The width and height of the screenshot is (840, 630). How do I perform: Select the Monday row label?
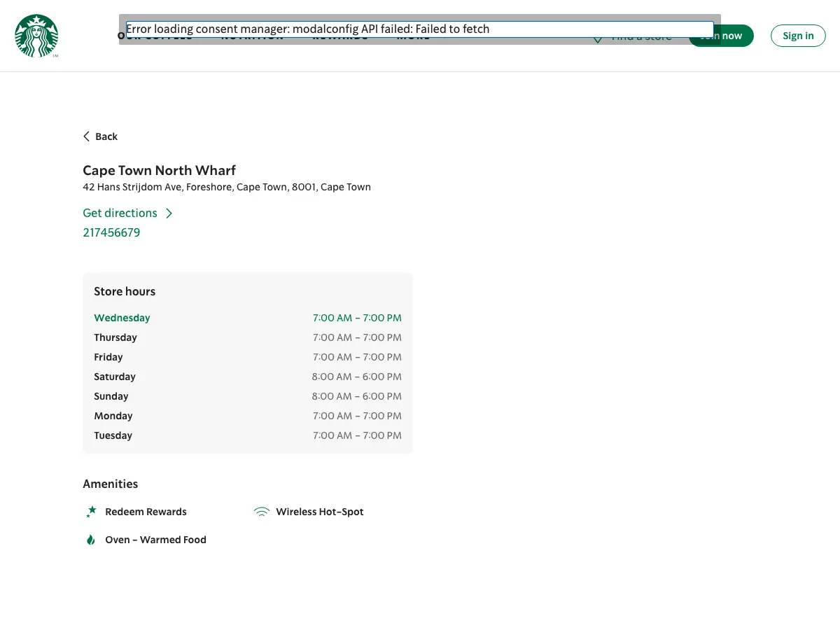pyautogui.click(x=113, y=416)
